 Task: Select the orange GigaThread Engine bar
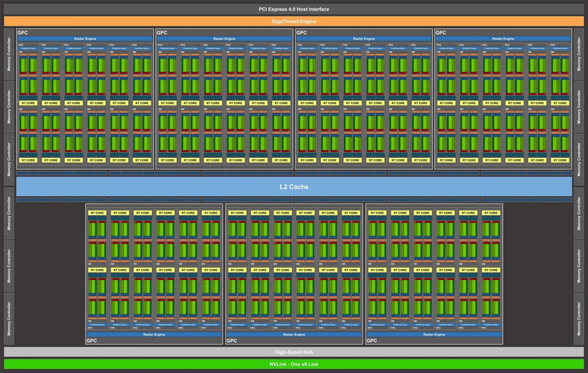click(294, 21)
